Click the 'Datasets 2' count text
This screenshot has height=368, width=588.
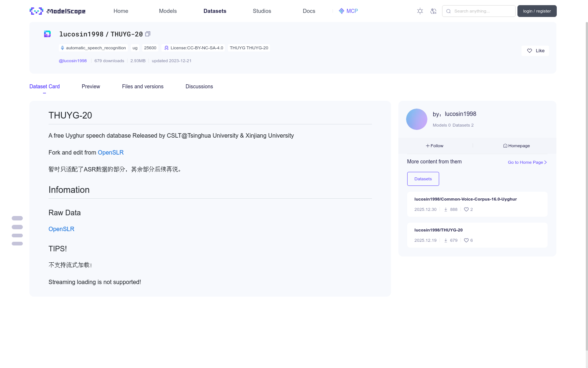point(463,125)
